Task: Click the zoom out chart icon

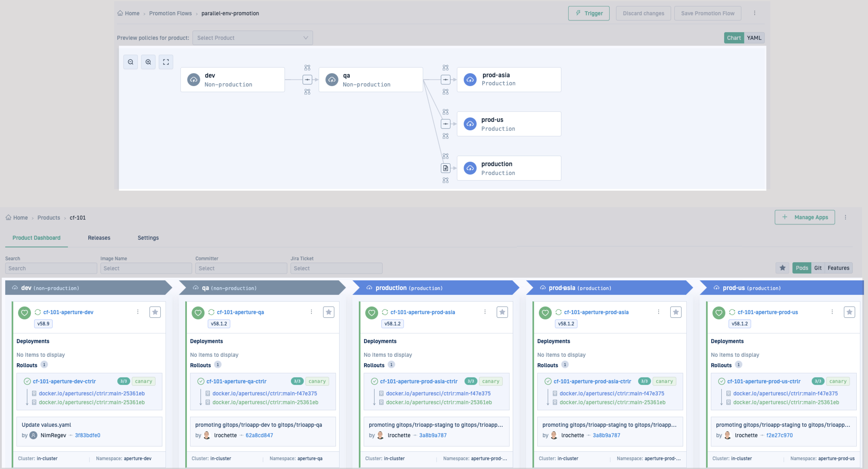Action: point(130,62)
